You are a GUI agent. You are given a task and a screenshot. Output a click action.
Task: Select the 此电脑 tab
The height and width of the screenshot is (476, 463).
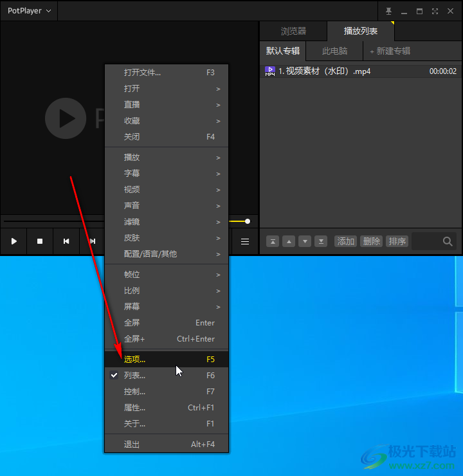pyautogui.click(x=334, y=51)
